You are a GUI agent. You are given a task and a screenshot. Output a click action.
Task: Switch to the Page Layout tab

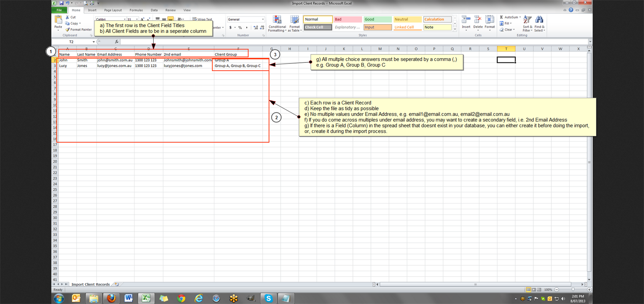click(x=113, y=10)
